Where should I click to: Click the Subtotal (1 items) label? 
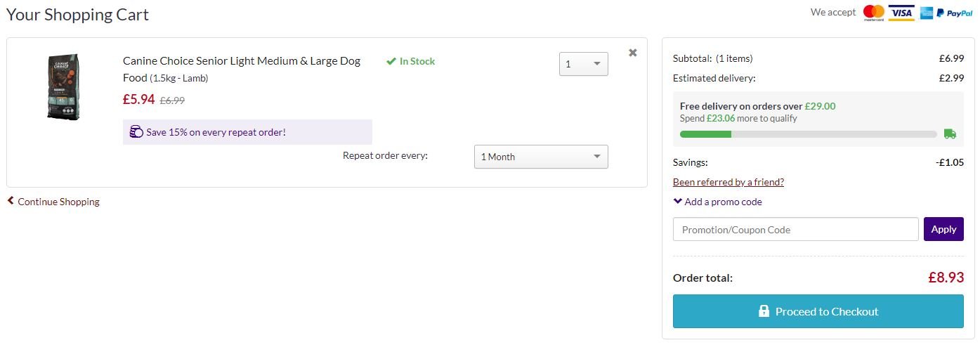tap(712, 58)
